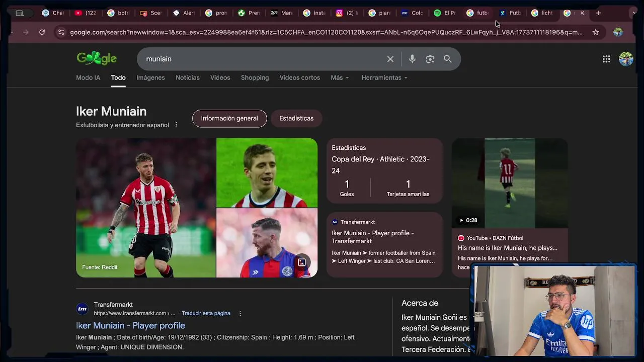Select the Todo search tab
Viewport: 644px width, 362px height.
click(x=118, y=77)
